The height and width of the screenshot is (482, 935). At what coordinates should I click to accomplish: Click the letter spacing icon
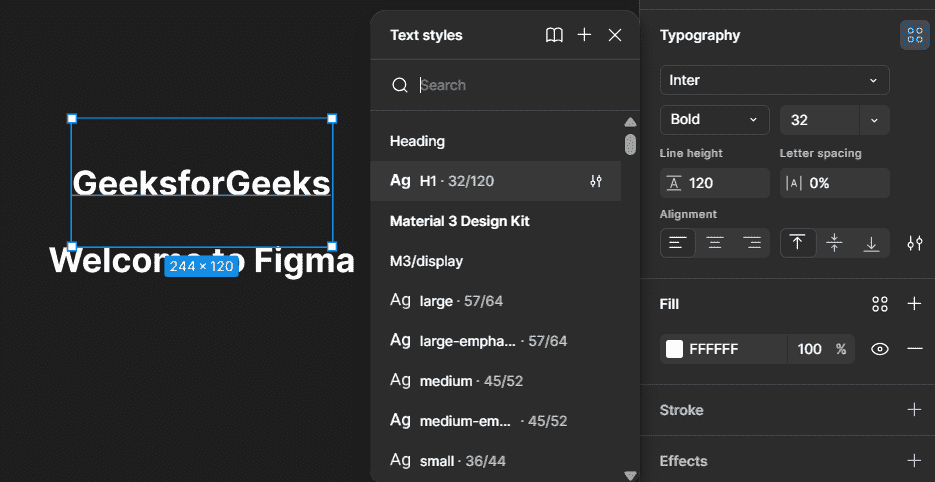(x=794, y=183)
